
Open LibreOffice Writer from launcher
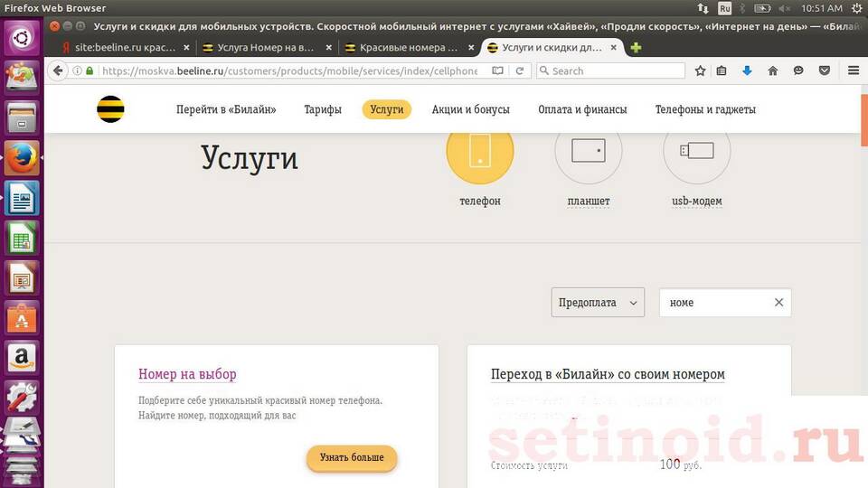click(22, 198)
